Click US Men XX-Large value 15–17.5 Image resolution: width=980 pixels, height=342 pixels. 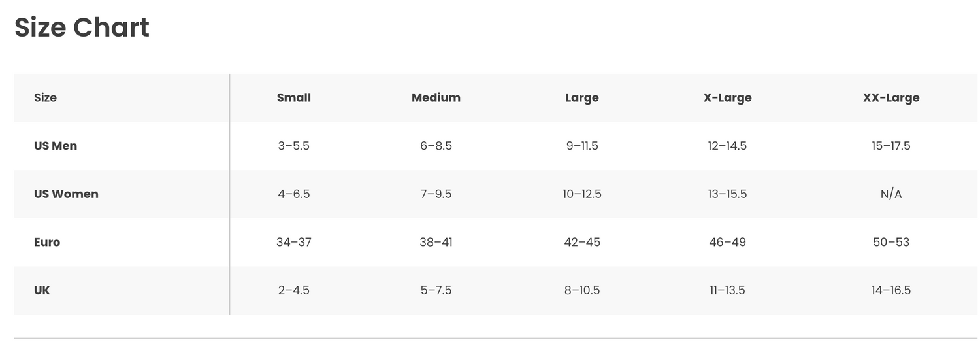891,146
